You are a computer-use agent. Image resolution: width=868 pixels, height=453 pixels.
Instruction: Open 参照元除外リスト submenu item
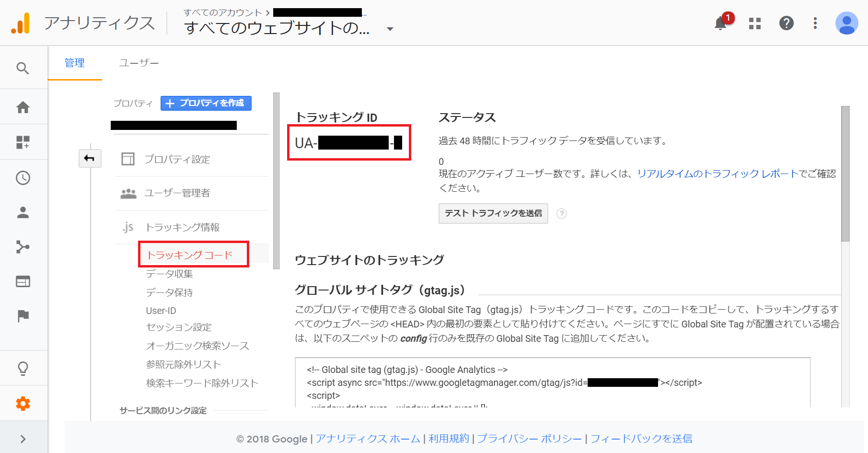184,365
